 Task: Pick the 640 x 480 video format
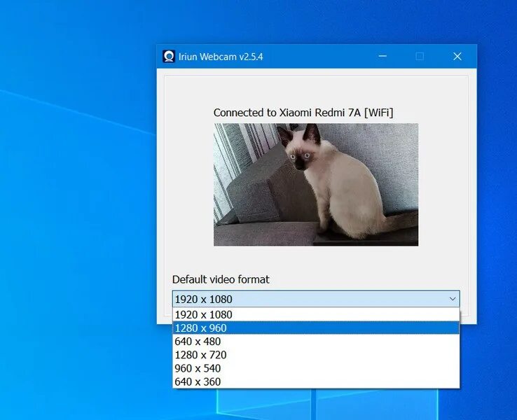tap(316, 342)
